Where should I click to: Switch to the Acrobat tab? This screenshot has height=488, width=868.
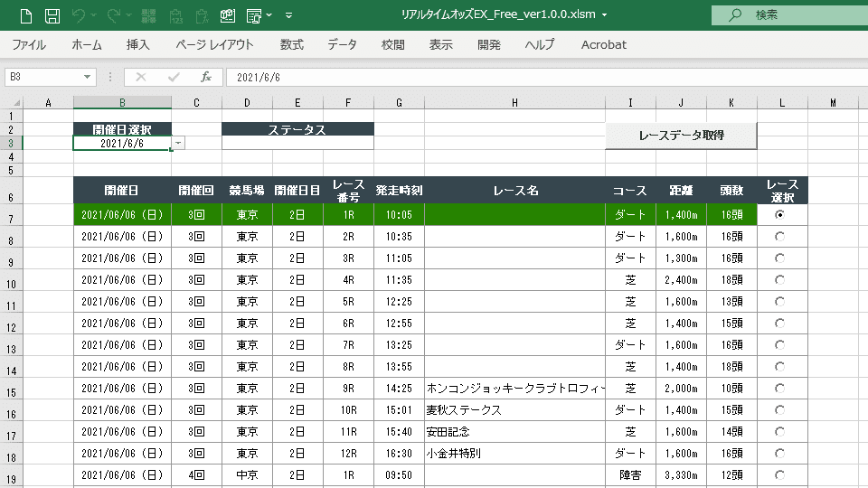click(x=604, y=45)
